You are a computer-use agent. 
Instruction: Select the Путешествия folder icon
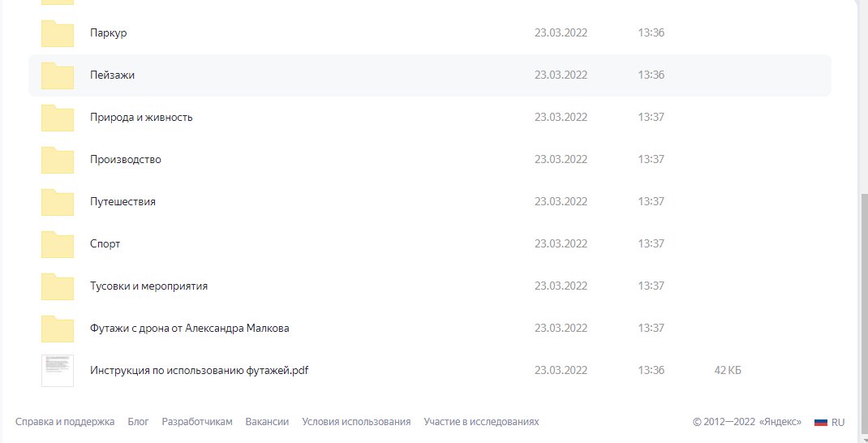[x=58, y=202]
